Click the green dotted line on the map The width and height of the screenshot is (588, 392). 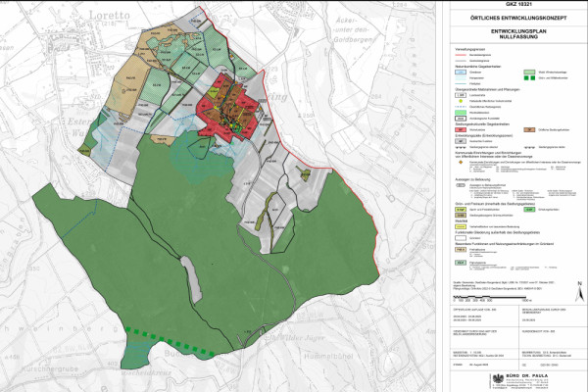point(155,336)
